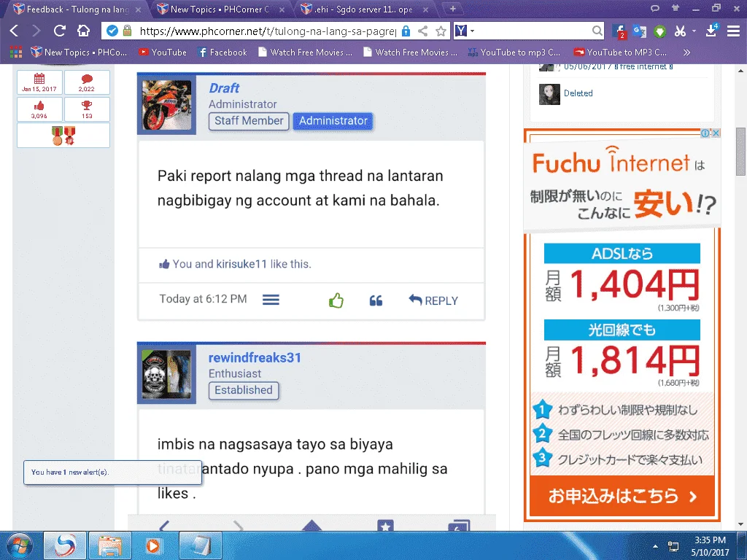The height and width of the screenshot is (560, 747).
Task: Reload the current page
Action: click(x=60, y=31)
